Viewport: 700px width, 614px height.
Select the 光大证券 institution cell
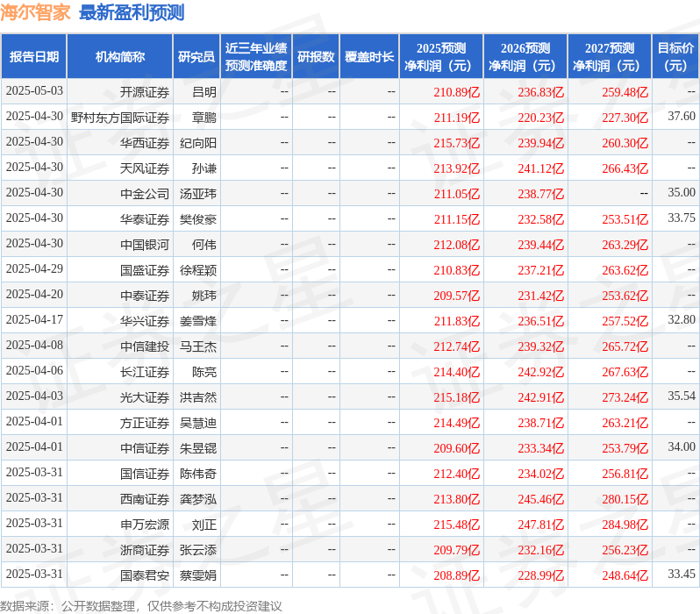point(145,397)
